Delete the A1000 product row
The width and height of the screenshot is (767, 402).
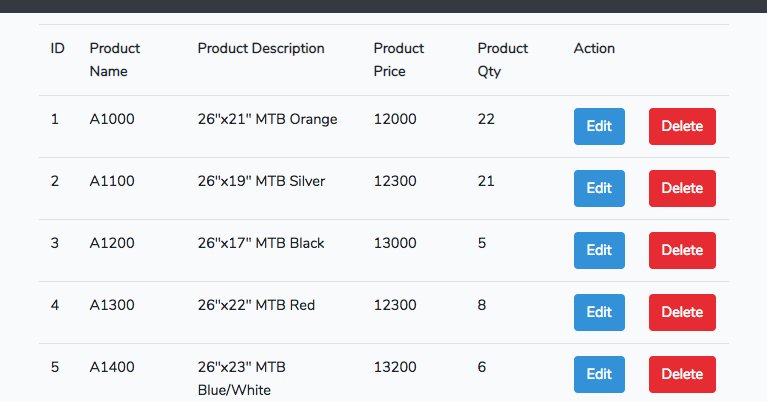(x=682, y=127)
